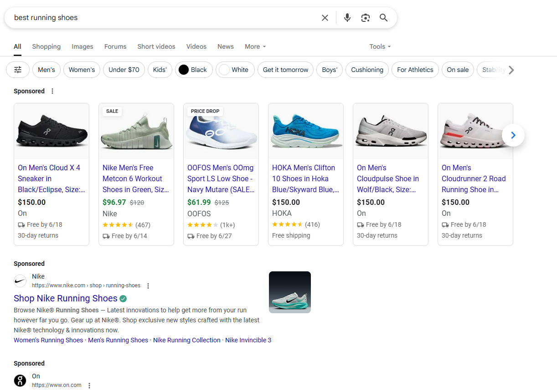Click the Free shipping text on HOKA card

pyautogui.click(x=291, y=235)
